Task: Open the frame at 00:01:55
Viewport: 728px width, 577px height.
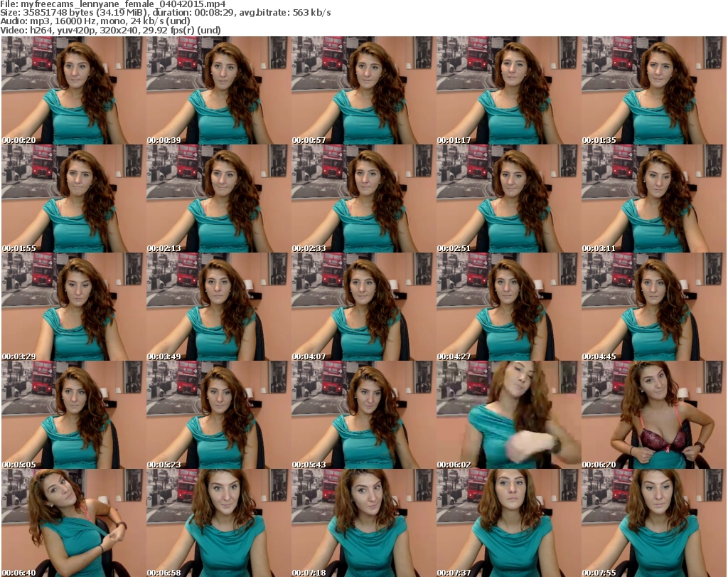Action: [x=73, y=198]
